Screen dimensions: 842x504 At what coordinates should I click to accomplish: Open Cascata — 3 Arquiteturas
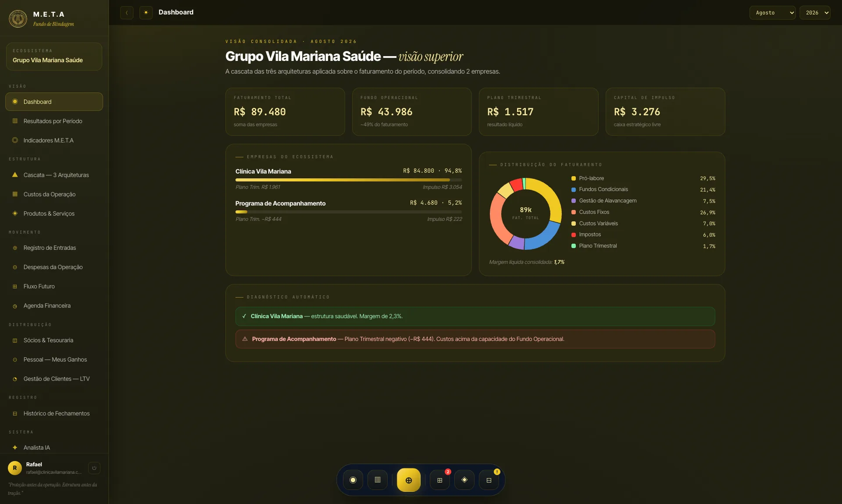(x=54, y=175)
